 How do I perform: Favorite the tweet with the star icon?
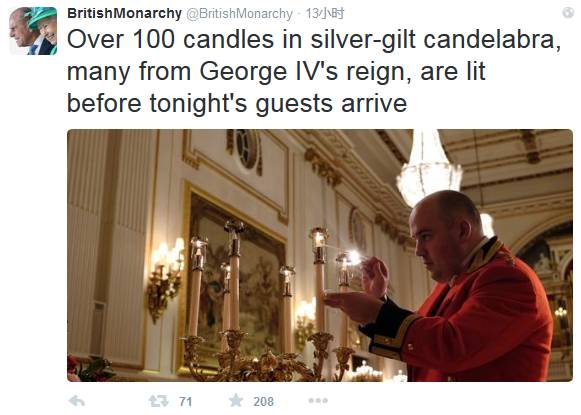[236, 401]
